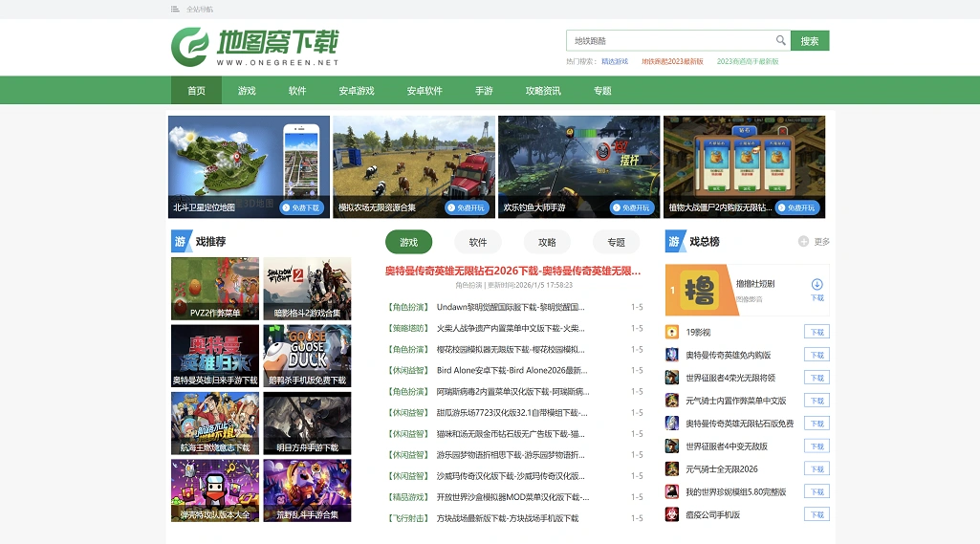The width and height of the screenshot is (980, 544).
Task: Open the 游戏 nav menu item
Action: [247, 90]
